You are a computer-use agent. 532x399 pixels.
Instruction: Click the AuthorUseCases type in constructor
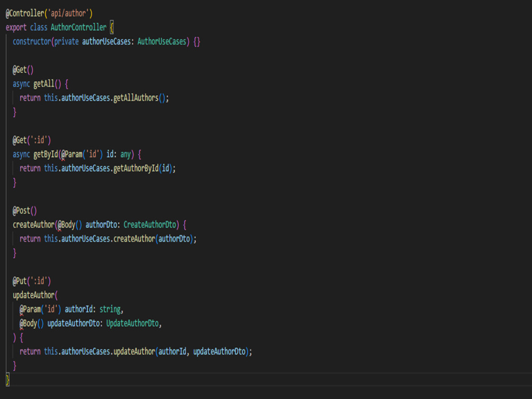tap(162, 41)
